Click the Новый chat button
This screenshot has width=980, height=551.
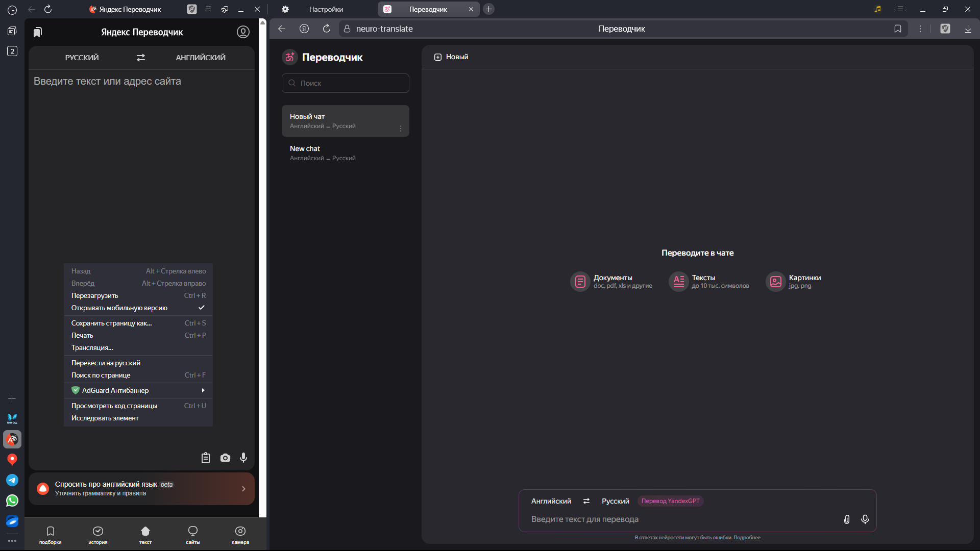(x=451, y=57)
